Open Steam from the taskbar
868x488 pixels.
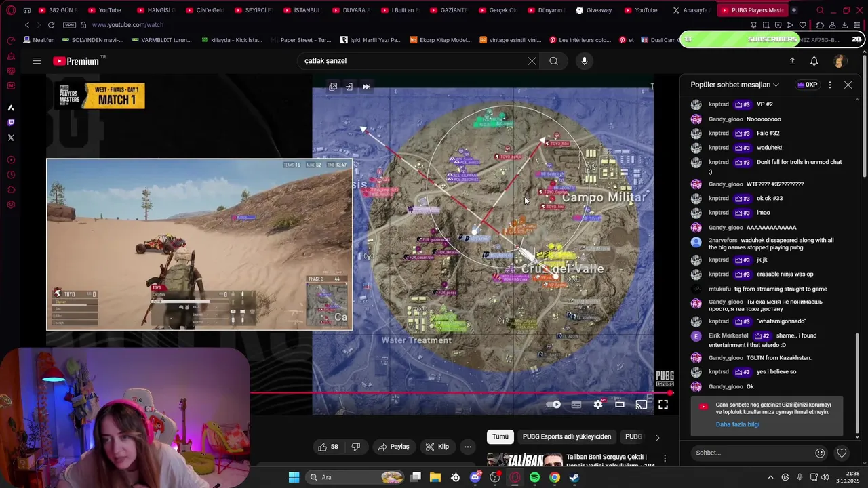click(x=574, y=477)
